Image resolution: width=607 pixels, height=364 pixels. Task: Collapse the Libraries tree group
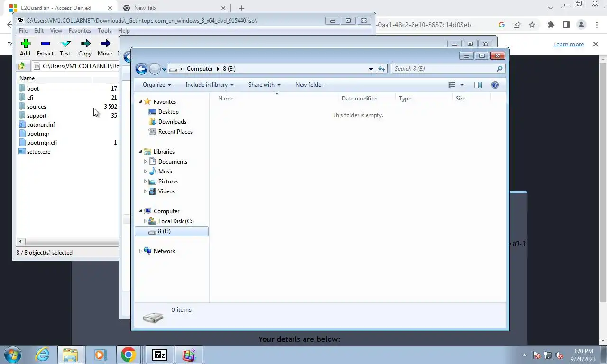click(x=140, y=152)
